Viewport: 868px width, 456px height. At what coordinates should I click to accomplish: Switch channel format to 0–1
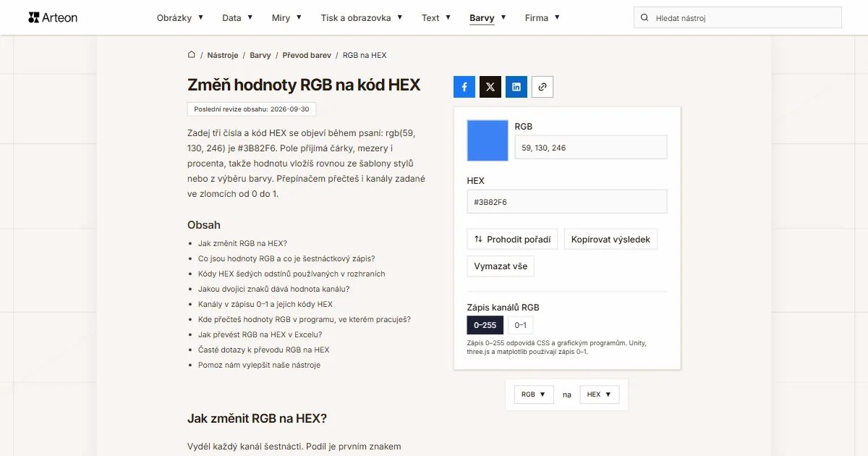click(520, 325)
